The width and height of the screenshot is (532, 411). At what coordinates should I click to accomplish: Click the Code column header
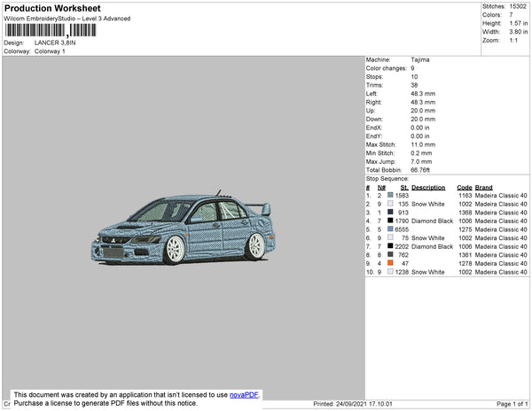coord(464,188)
